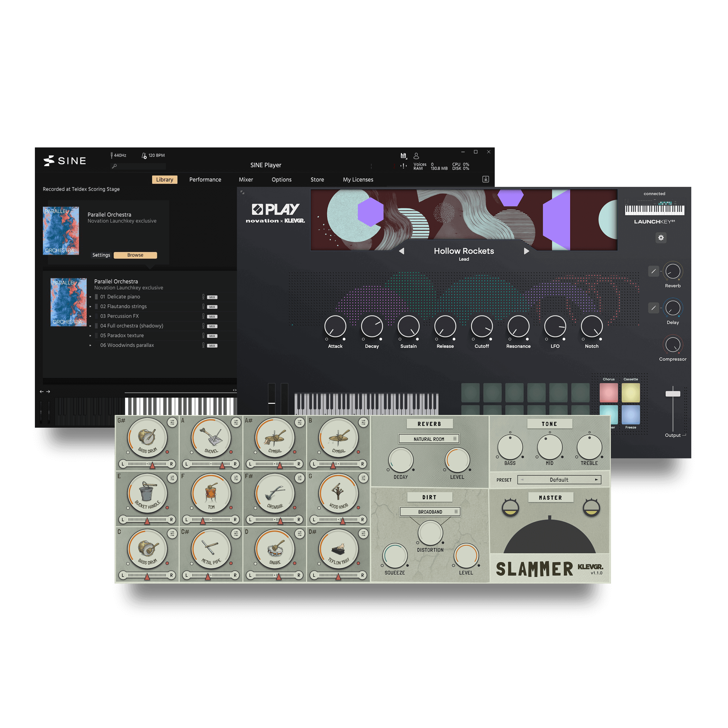Open the Broadband dirt mode dropdown
This screenshot has height=728, width=728.
[x=430, y=511]
